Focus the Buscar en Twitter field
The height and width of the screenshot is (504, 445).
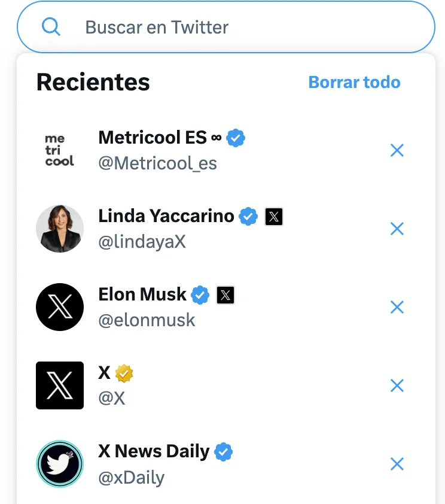pos(226,27)
